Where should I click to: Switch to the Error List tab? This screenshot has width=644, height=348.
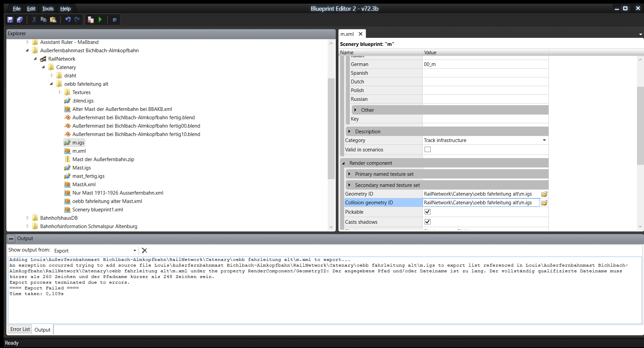[x=20, y=329]
